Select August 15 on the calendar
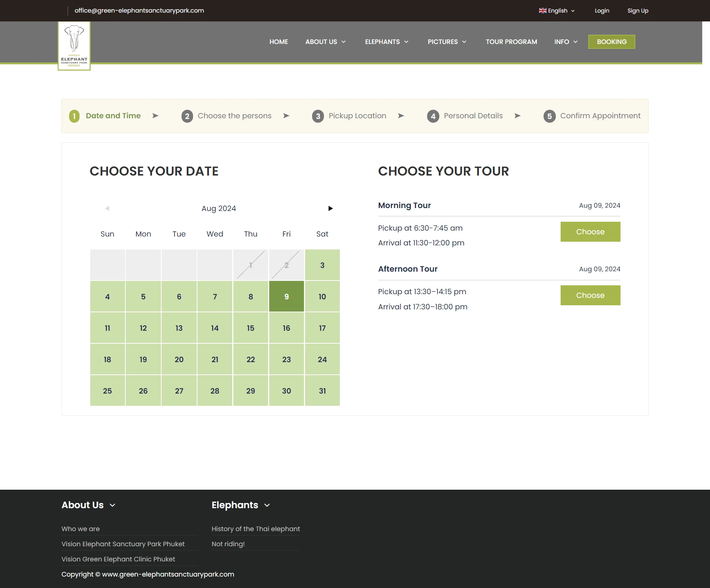710x588 pixels. tap(250, 328)
